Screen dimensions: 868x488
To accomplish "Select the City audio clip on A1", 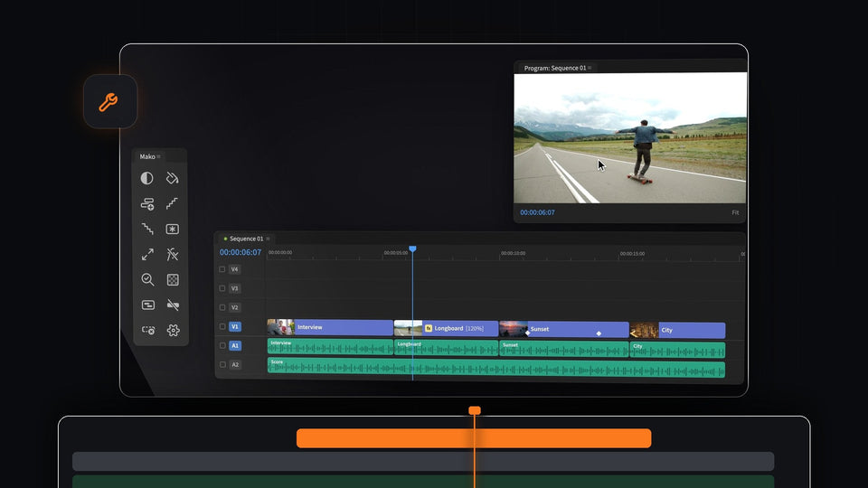I will 677,350.
